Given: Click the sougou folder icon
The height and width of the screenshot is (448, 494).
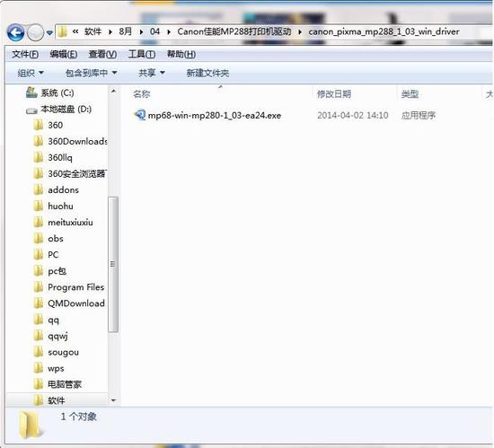Looking at the screenshot, I should click(39, 352).
